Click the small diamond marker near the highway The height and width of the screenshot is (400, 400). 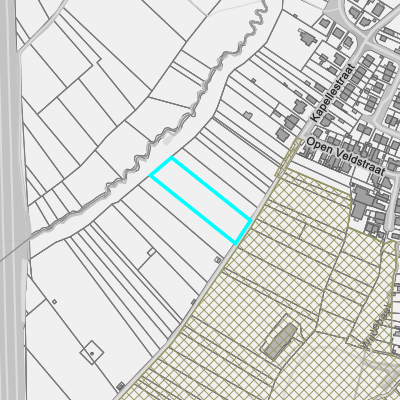point(54,302)
